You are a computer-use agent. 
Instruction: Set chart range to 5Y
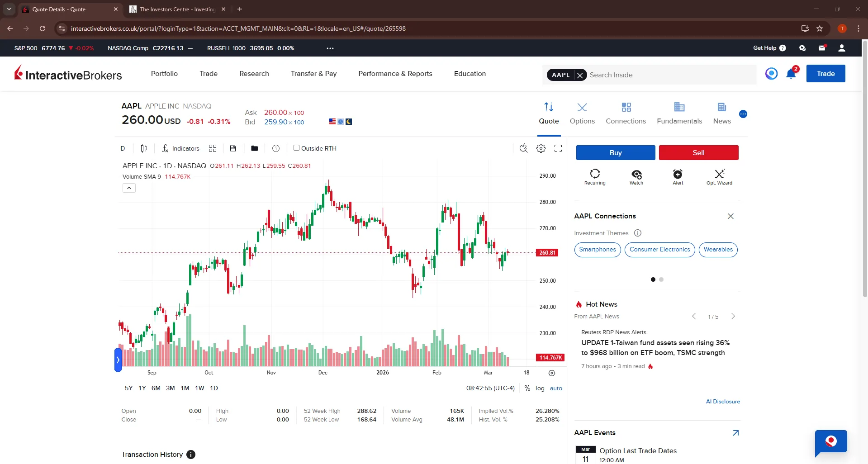pos(128,388)
